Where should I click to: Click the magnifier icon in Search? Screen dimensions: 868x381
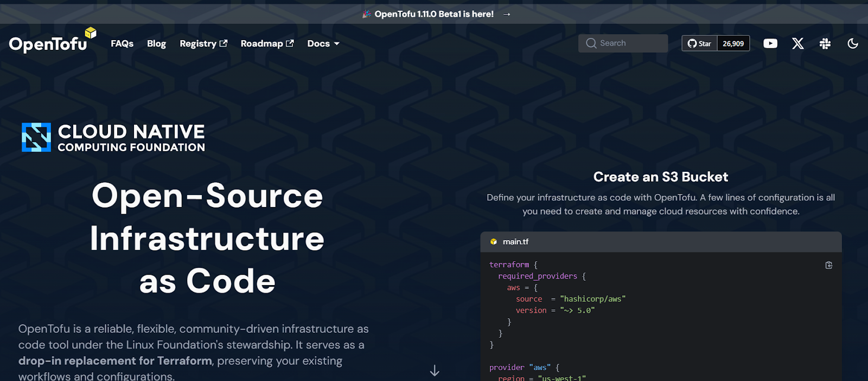coord(591,43)
